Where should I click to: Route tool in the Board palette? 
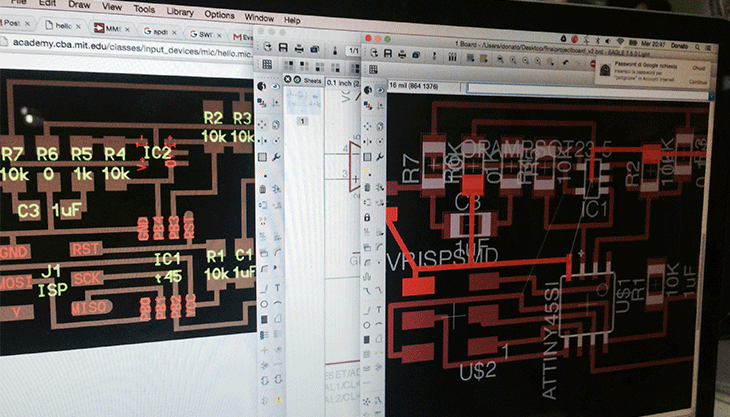pos(367,292)
